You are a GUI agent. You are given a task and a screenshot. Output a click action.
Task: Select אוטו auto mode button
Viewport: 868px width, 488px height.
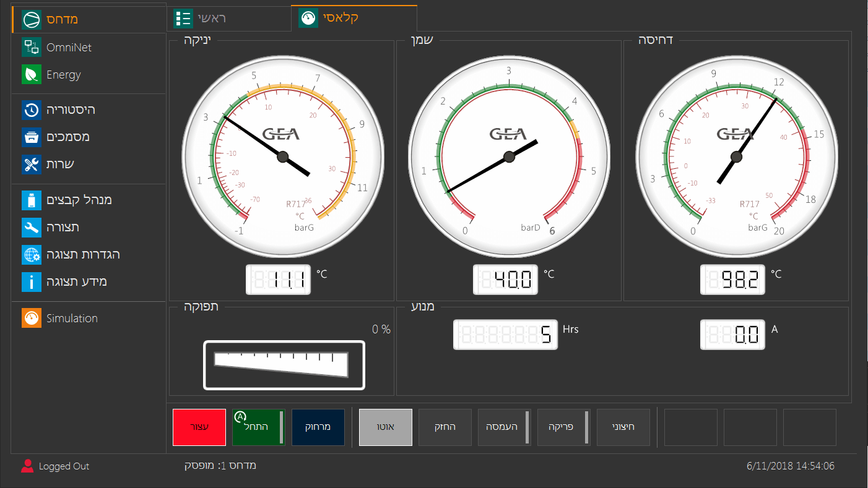point(386,427)
